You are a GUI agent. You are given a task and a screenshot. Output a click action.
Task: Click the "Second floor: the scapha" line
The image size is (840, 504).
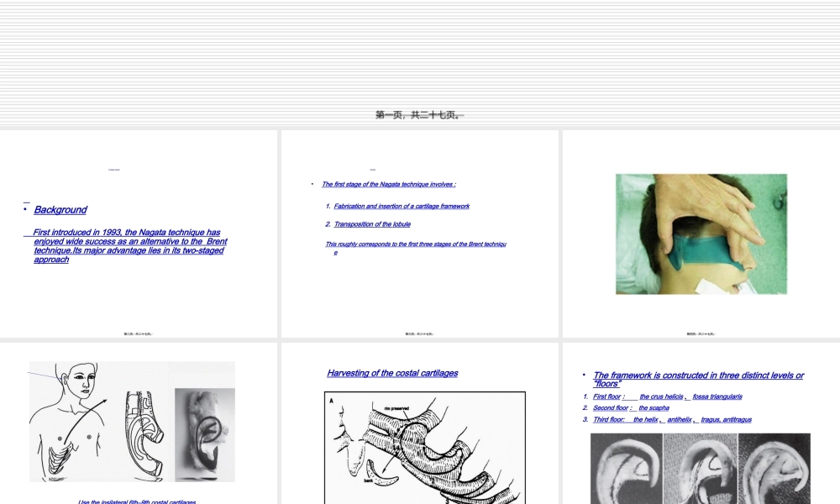point(631,408)
